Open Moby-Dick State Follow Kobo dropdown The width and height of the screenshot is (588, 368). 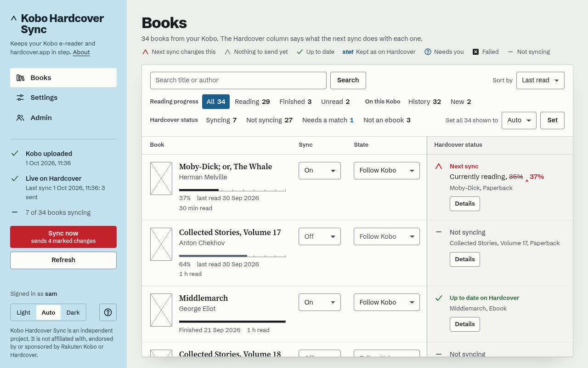(387, 170)
